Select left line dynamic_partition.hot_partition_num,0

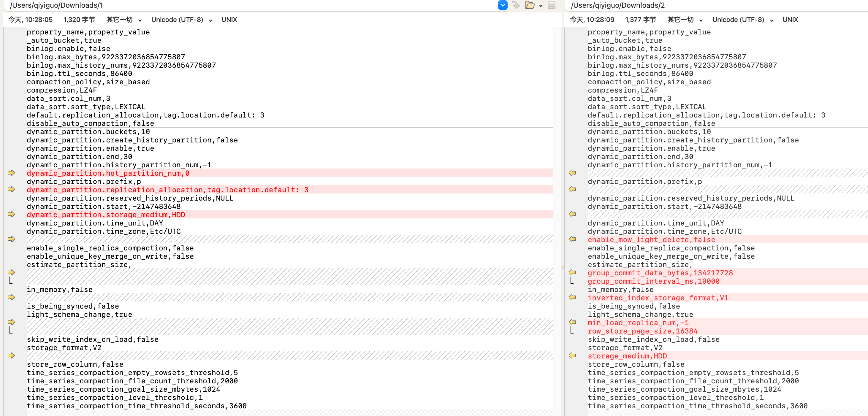[108, 173]
